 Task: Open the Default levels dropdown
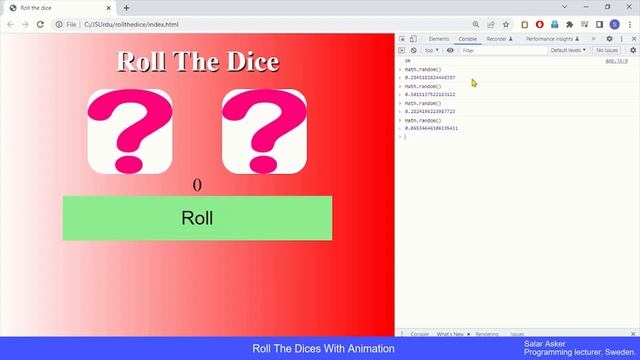tap(568, 50)
